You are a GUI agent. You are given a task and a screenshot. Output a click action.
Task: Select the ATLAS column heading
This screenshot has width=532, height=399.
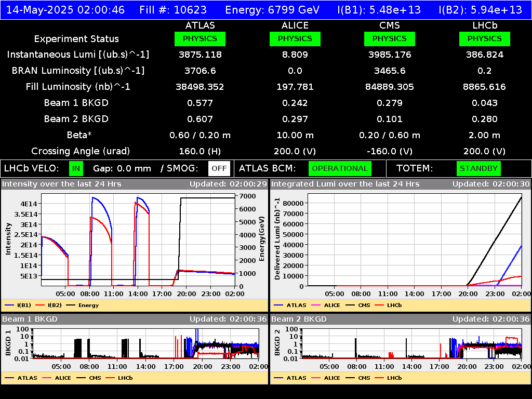[200, 25]
